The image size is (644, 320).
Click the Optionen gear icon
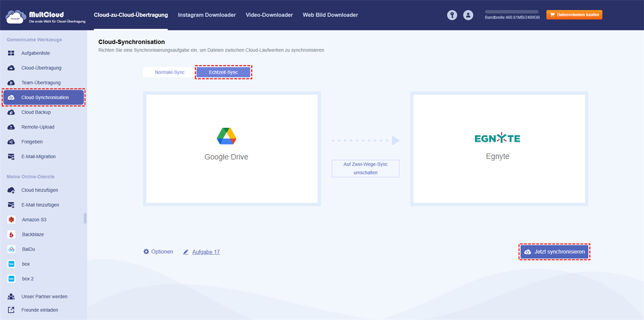[x=146, y=251]
